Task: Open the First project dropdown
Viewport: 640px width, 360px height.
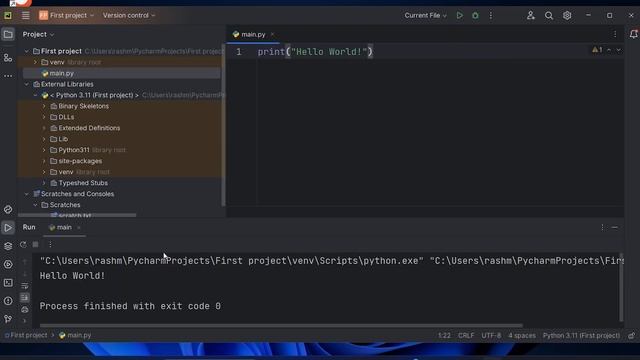Action: pos(67,16)
